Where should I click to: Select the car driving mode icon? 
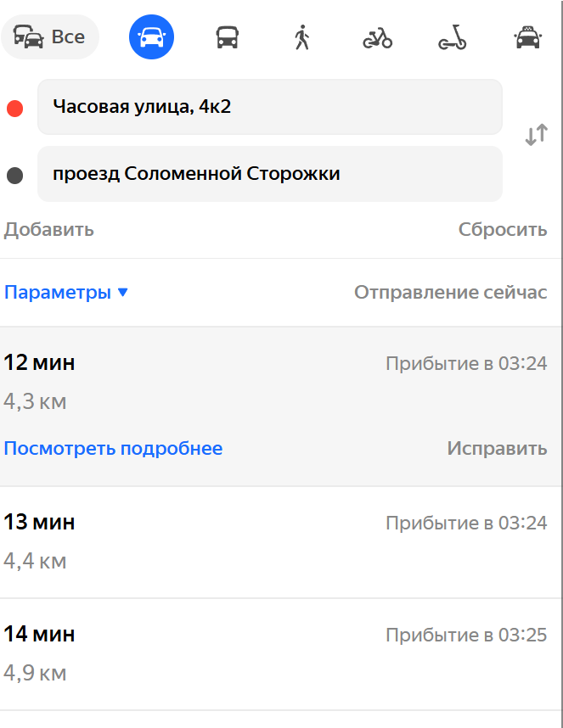point(152,37)
